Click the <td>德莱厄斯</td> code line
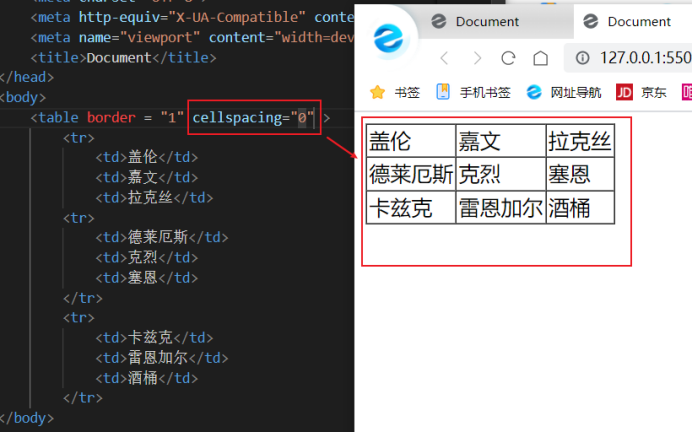Image resolution: width=693 pixels, height=433 pixels. point(162,237)
